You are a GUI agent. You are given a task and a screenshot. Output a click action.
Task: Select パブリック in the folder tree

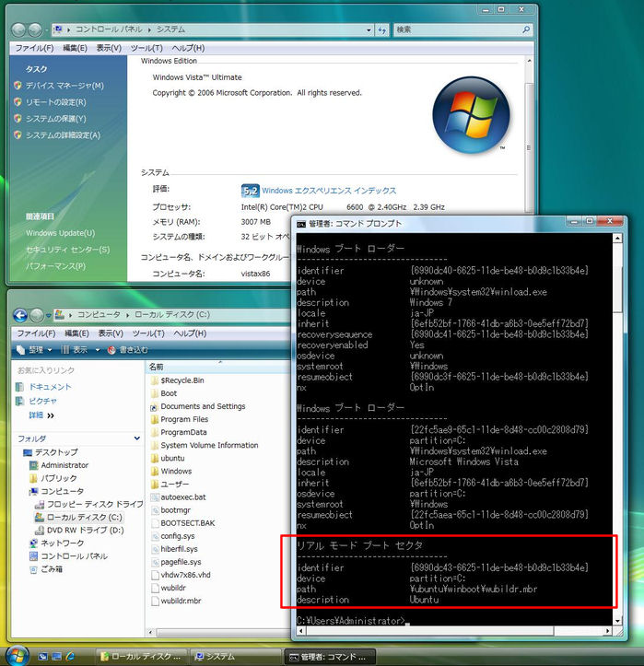(59, 478)
